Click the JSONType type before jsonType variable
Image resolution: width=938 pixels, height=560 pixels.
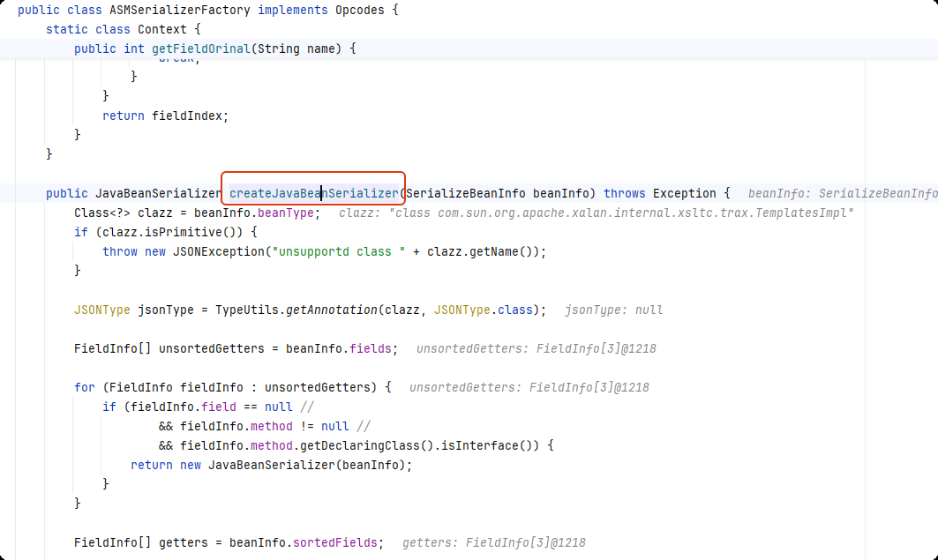[x=102, y=310]
